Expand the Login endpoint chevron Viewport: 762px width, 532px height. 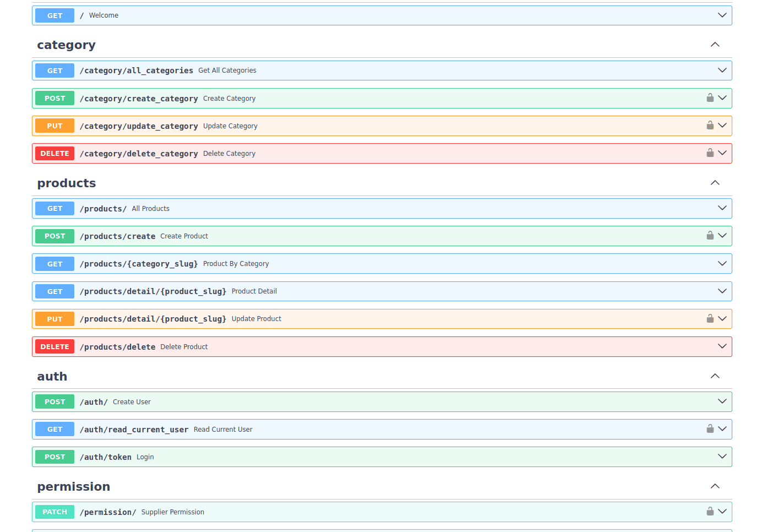(722, 457)
